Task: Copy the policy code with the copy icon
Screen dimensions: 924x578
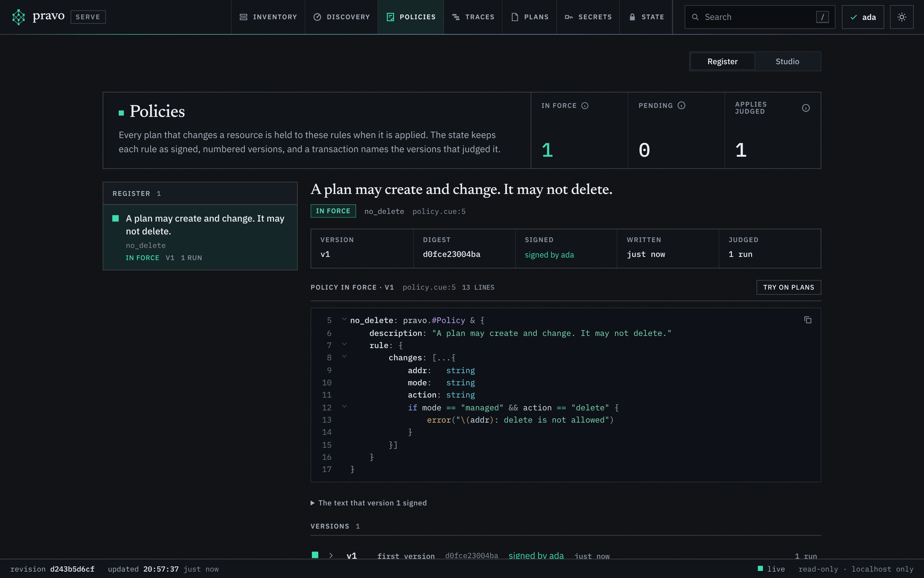Action: point(808,320)
